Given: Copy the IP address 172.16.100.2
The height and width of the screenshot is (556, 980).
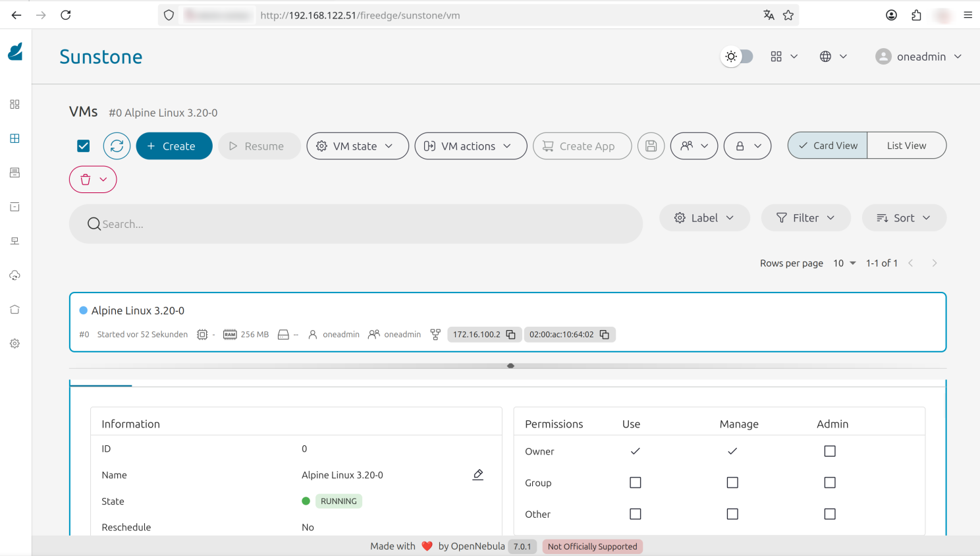Looking at the screenshot, I should [x=512, y=334].
